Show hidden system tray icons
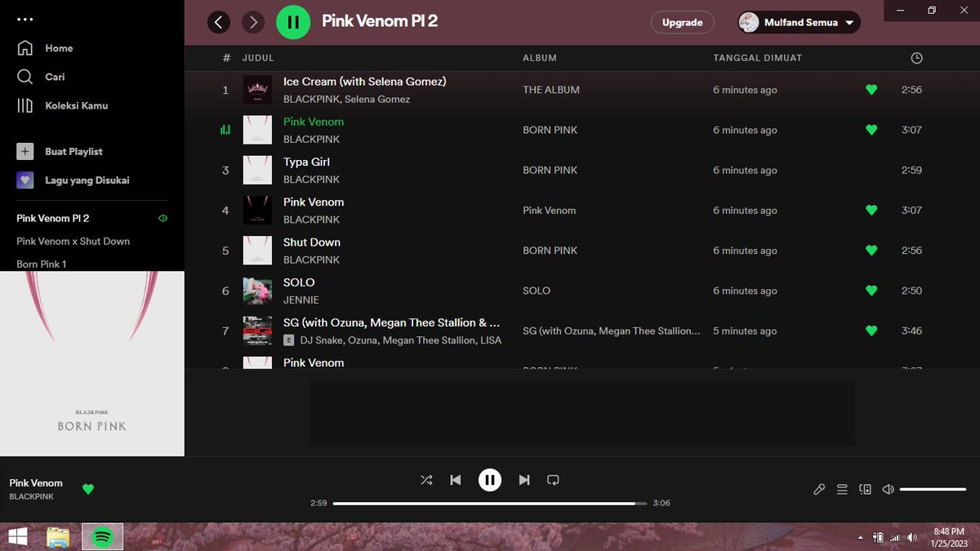This screenshot has width=980, height=551. point(860,538)
